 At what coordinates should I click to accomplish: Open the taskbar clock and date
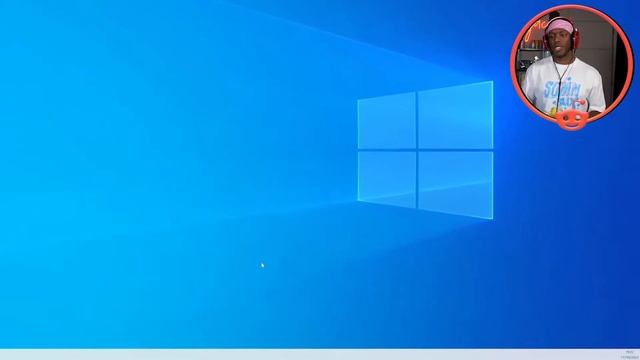point(629,354)
